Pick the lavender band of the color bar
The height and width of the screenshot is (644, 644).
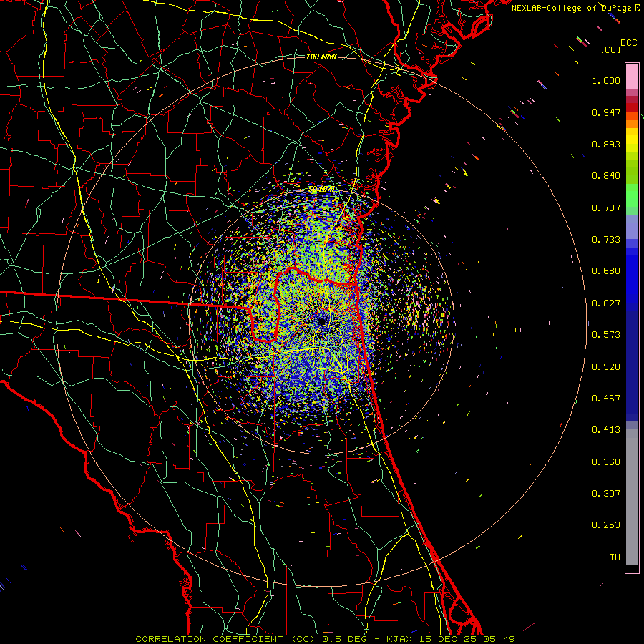(632, 227)
